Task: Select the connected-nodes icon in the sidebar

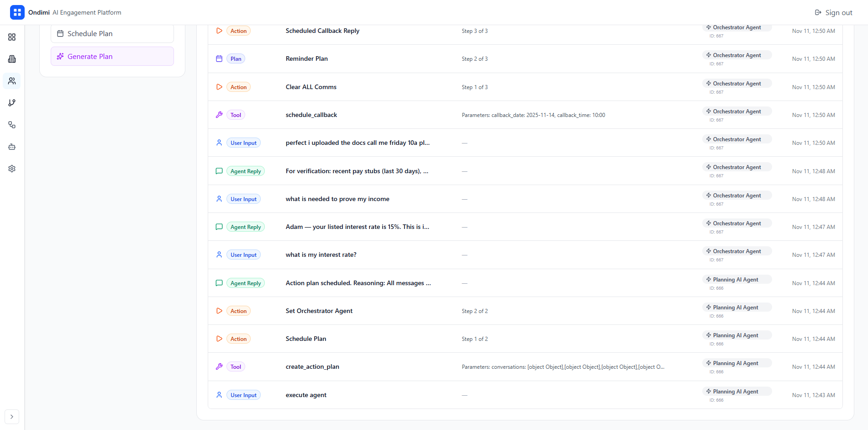Action: point(12,125)
